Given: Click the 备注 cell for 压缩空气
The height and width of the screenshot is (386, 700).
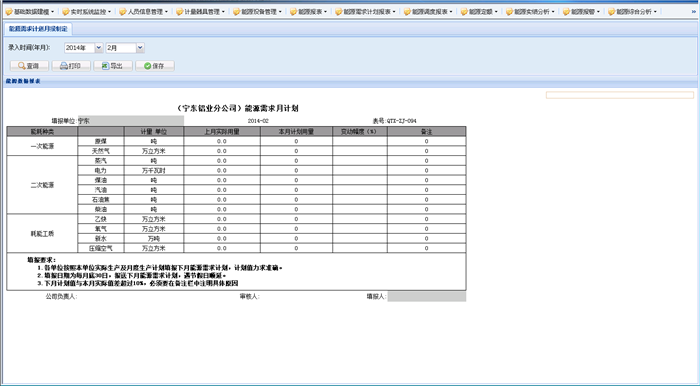Looking at the screenshot, I should (427, 248).
